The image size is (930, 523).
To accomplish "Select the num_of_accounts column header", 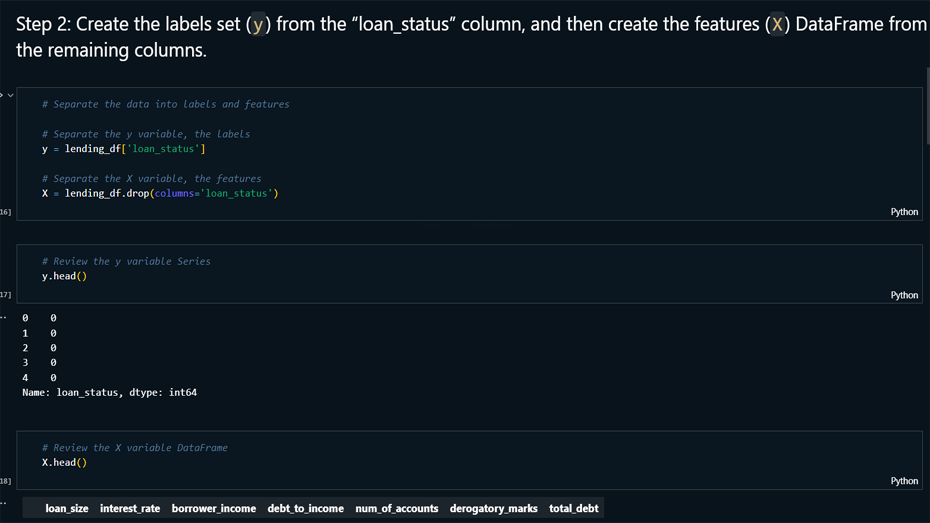I will 396,508.
